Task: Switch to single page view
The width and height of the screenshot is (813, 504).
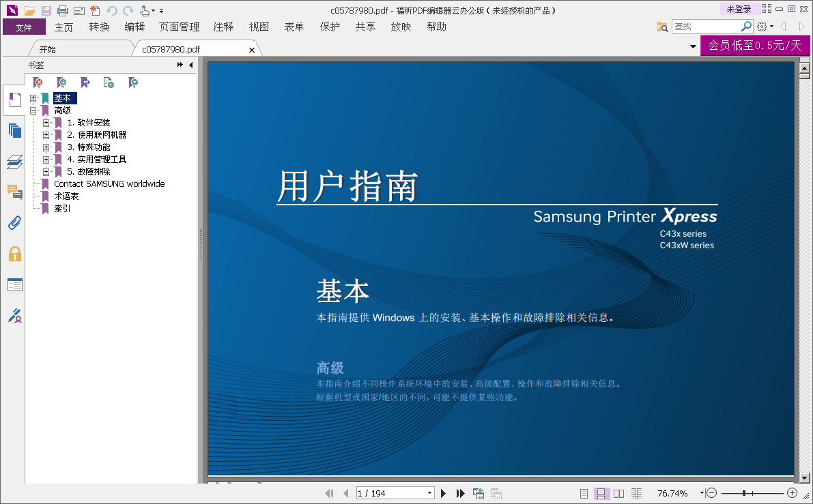Action: click(x=584, y=494)
